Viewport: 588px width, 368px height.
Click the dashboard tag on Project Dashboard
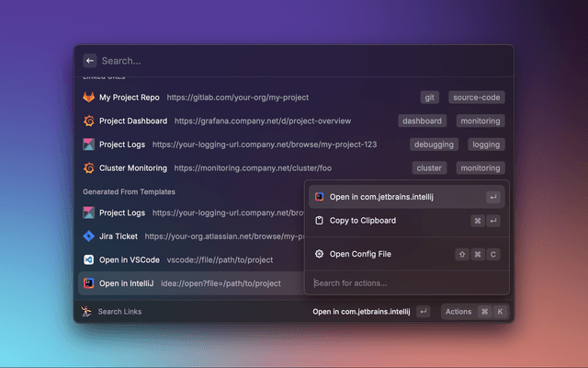[x=423, y=121]
